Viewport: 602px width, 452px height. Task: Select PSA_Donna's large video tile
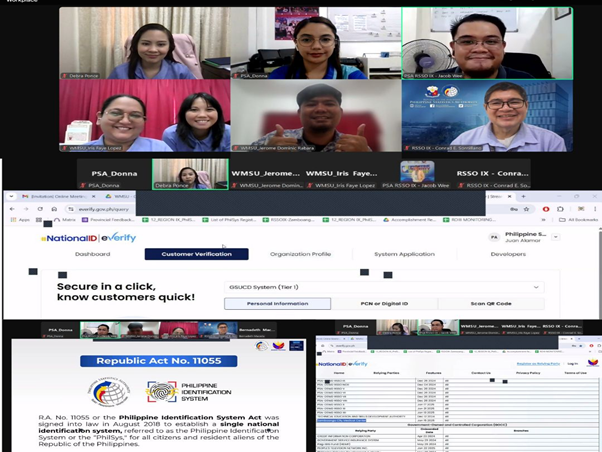(x=316, y=43)
